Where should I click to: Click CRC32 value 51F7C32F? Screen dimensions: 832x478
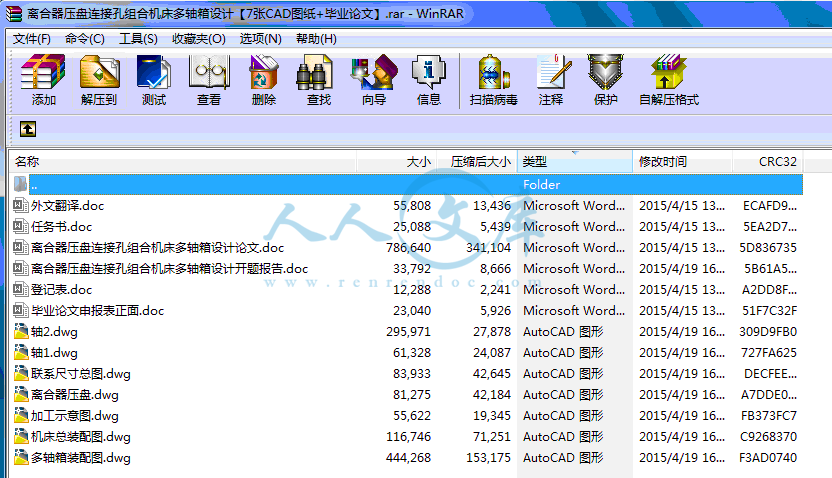(769, 310)
